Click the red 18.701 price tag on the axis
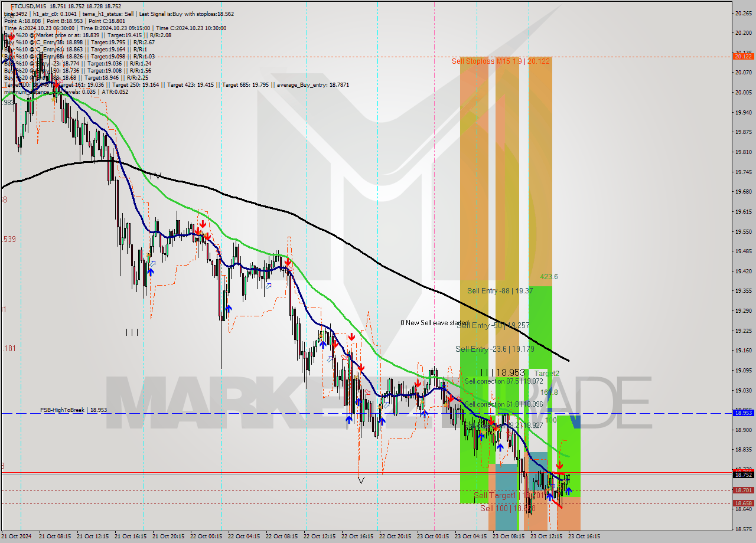This screenshot has width=756, height=543. (x=743, y=490)
